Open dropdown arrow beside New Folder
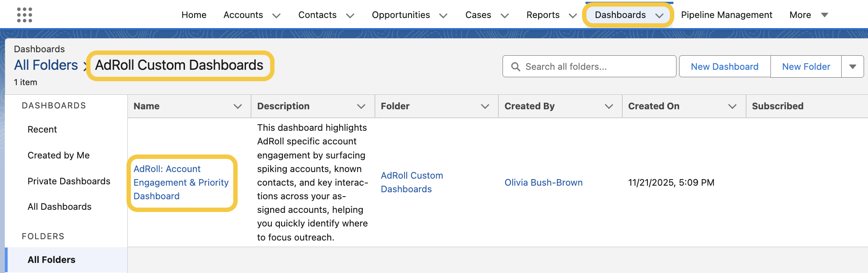 [x=853, y=67]
